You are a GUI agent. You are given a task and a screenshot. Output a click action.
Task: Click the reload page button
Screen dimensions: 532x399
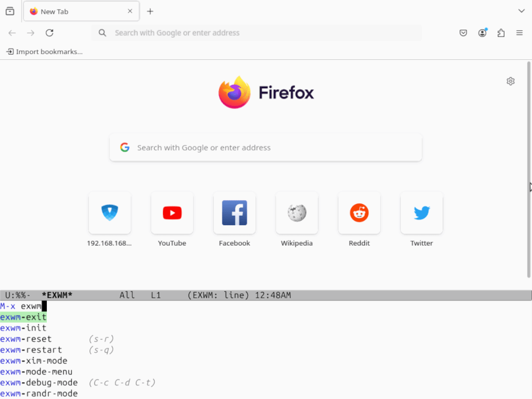50,33
